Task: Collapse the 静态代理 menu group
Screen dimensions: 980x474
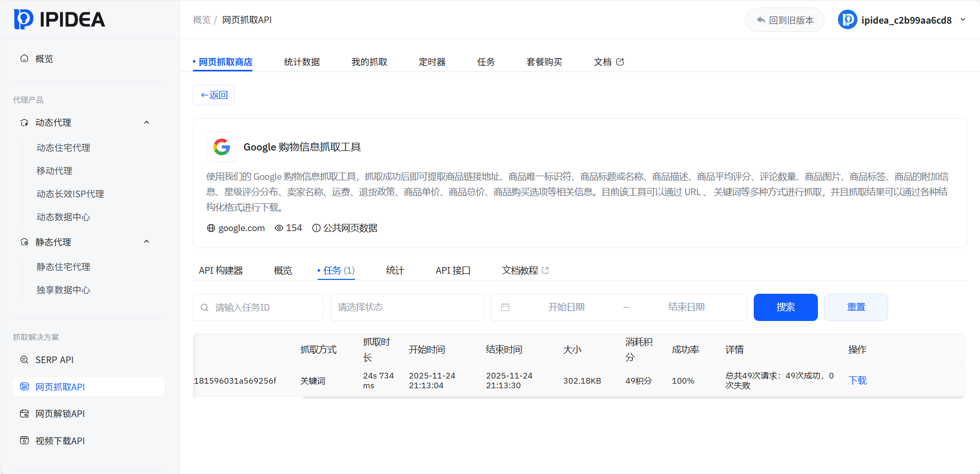Action: (x=147, y=242)
